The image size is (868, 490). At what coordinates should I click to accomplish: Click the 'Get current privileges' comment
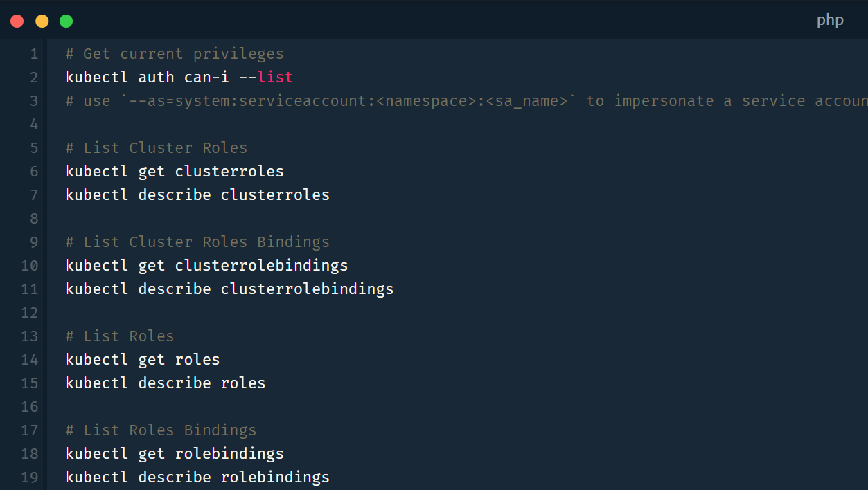pos(175,54)
